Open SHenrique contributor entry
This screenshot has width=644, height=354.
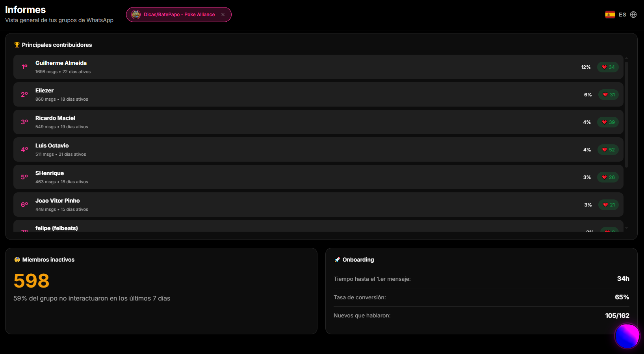318,177
